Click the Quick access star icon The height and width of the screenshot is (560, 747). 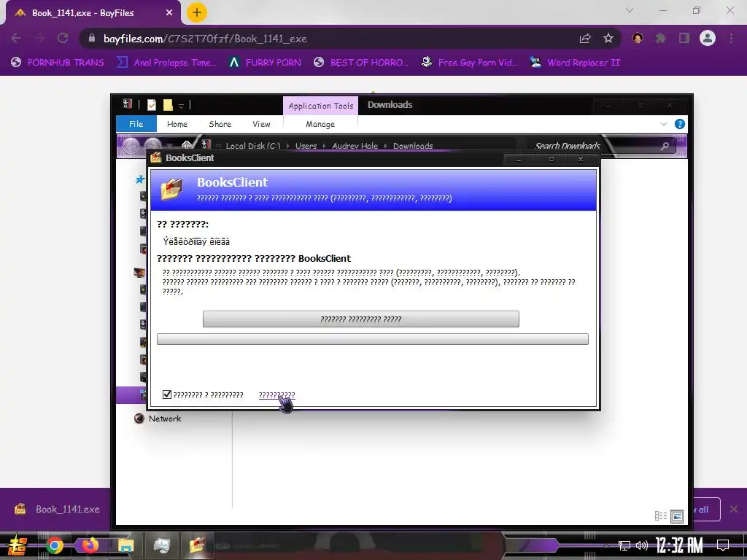coord(140,179)
